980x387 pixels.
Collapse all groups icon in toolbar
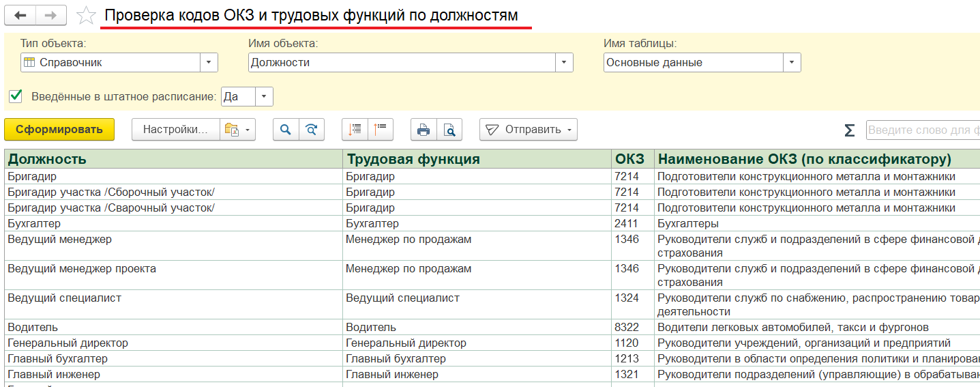tap(381, 130)
